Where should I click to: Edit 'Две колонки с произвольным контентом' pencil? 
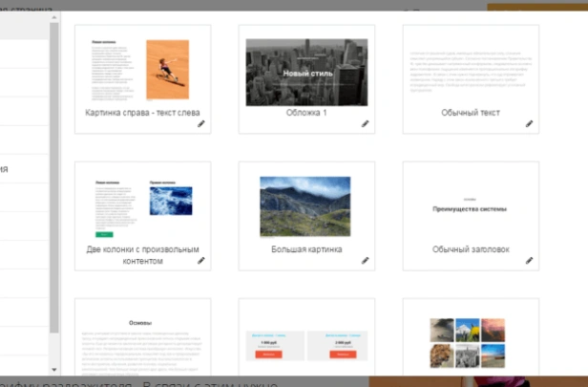200,260
